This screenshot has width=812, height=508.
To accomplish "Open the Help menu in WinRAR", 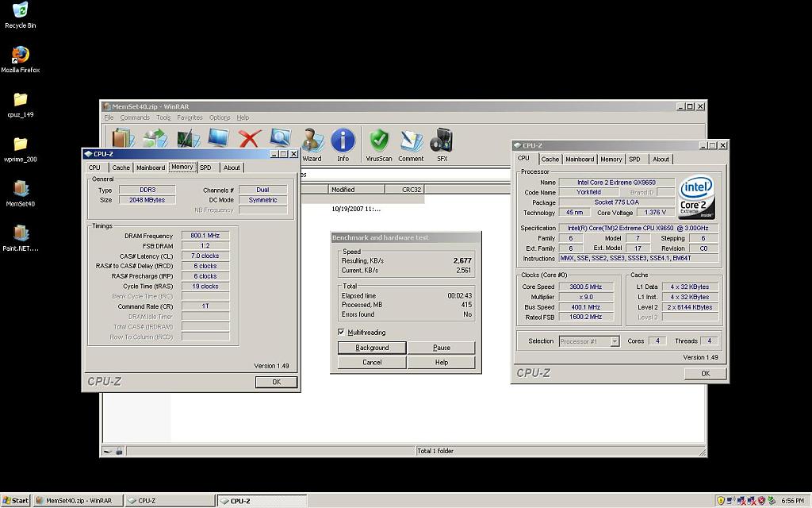I will coord(243,117).
